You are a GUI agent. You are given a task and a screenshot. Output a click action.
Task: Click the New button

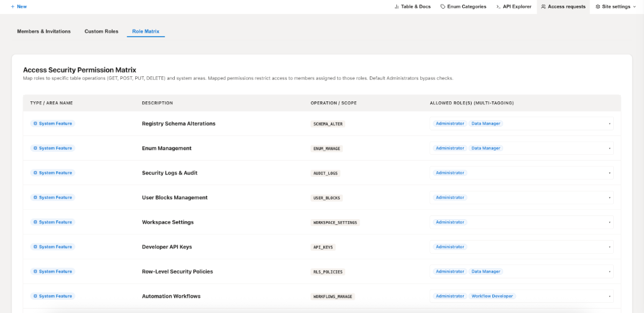[19, 6]
